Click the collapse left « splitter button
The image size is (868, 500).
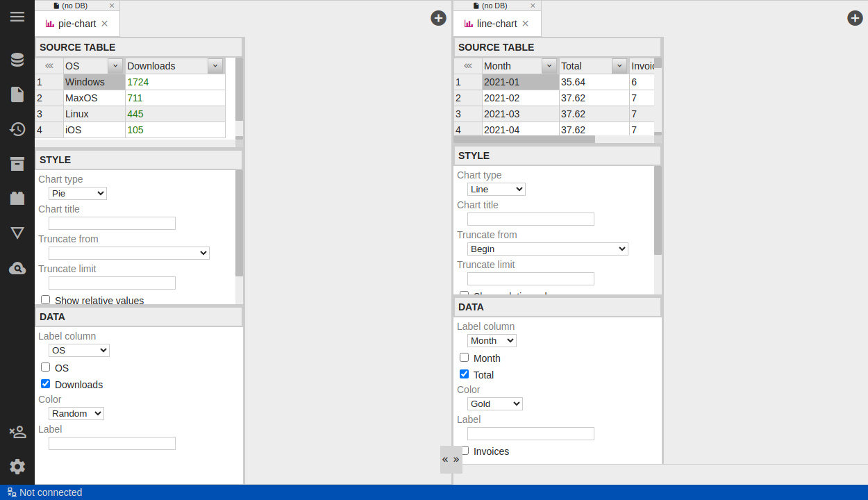click(x=445, y=459)
